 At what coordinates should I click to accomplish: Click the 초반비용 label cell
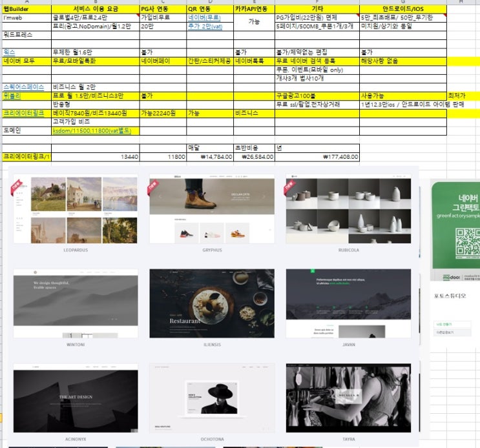coord(254,148)
